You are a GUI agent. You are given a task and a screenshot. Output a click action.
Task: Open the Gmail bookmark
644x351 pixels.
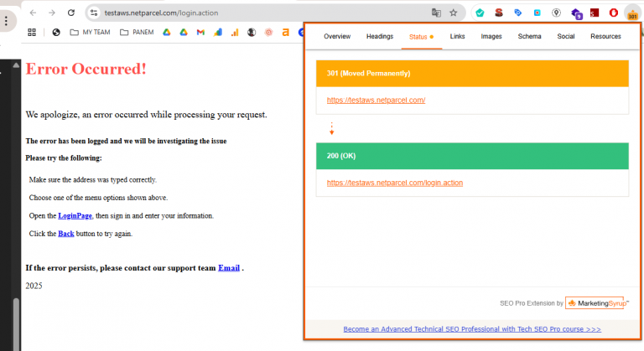200,32
